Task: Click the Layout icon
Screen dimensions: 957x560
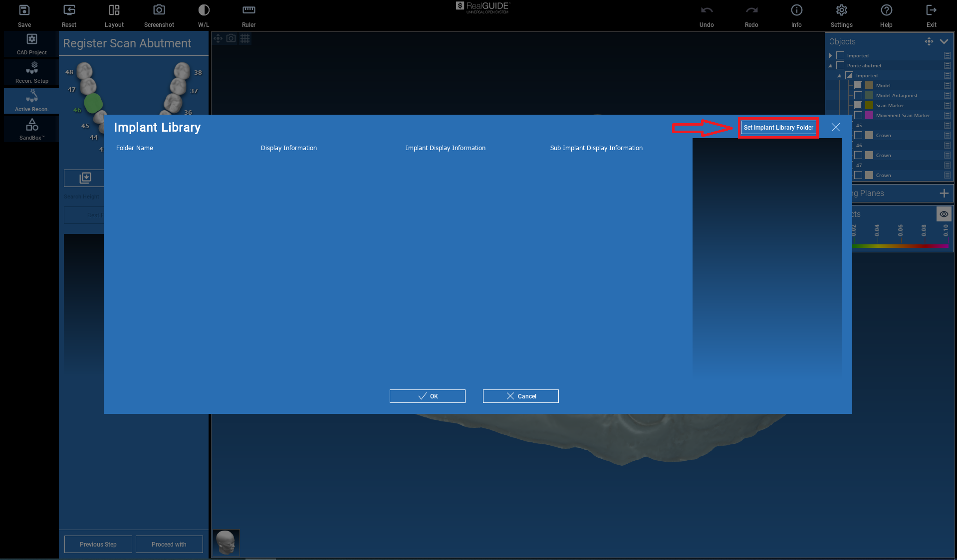Action: [x=114, y=10]
